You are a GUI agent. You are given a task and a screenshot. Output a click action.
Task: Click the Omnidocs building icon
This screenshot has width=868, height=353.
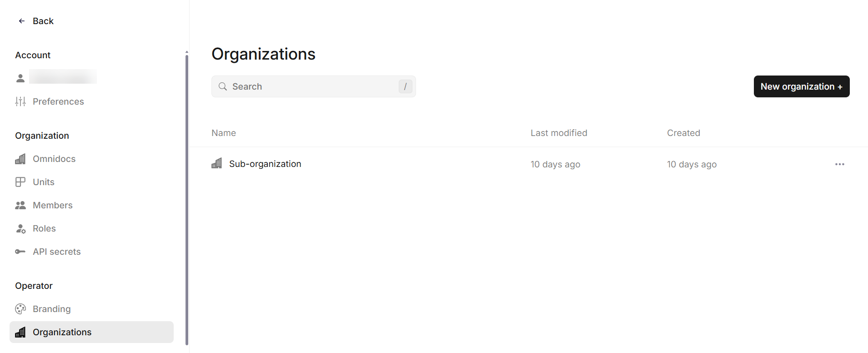point(20,159)
